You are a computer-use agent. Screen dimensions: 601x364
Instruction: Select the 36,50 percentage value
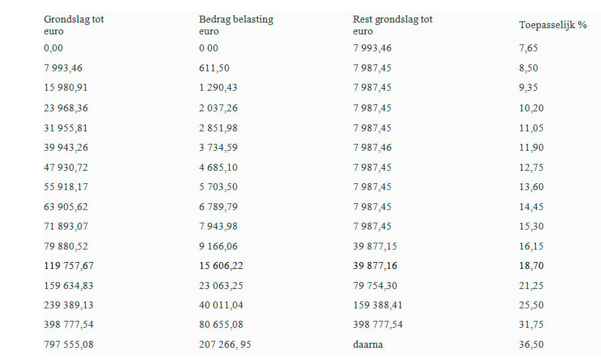tap(531, 344)
